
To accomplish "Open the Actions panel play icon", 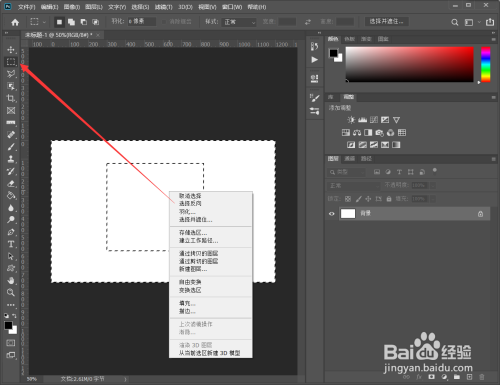I will point(314,60).
